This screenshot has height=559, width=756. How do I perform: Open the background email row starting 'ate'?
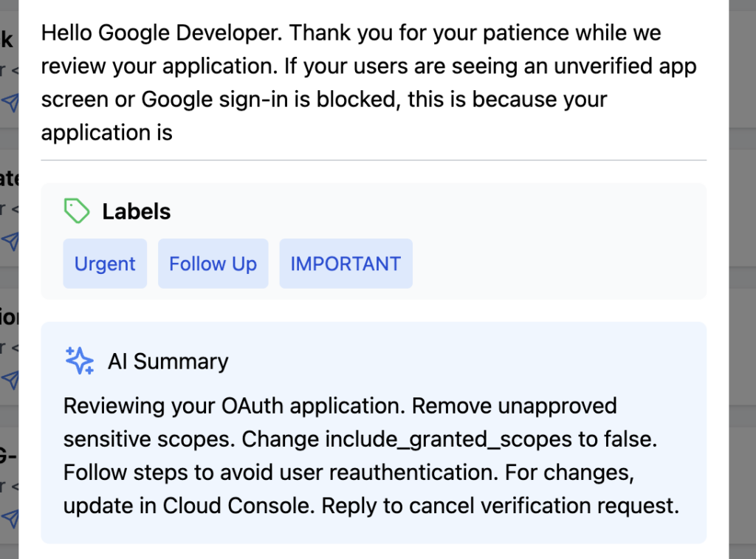click(x=9, y=208)
